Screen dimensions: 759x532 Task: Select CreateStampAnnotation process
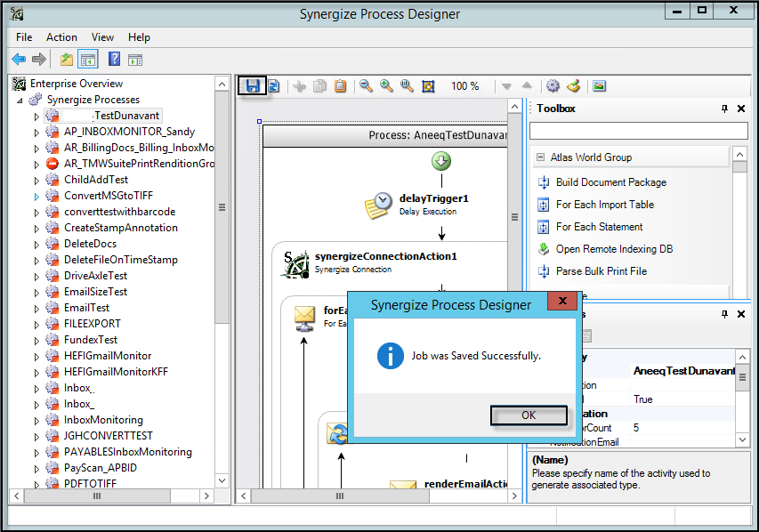120,228
